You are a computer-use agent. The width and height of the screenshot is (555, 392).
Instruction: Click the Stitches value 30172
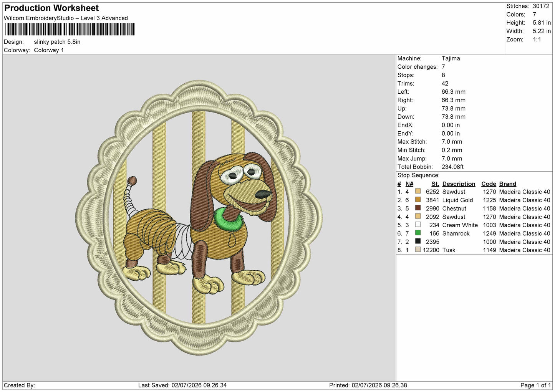[541, 6]
